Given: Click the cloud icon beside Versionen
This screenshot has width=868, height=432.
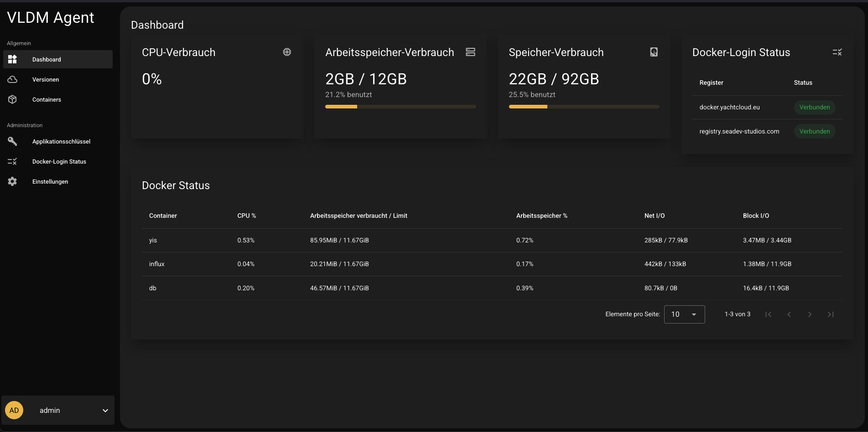Looking at the screenshot, I should 12,79.
